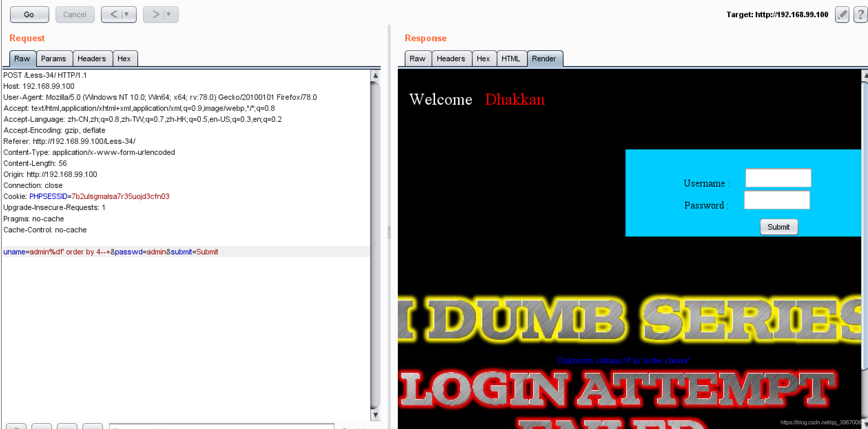868x429 pixels.
Task: Send the request with Go button
Action: coord(29,14)
